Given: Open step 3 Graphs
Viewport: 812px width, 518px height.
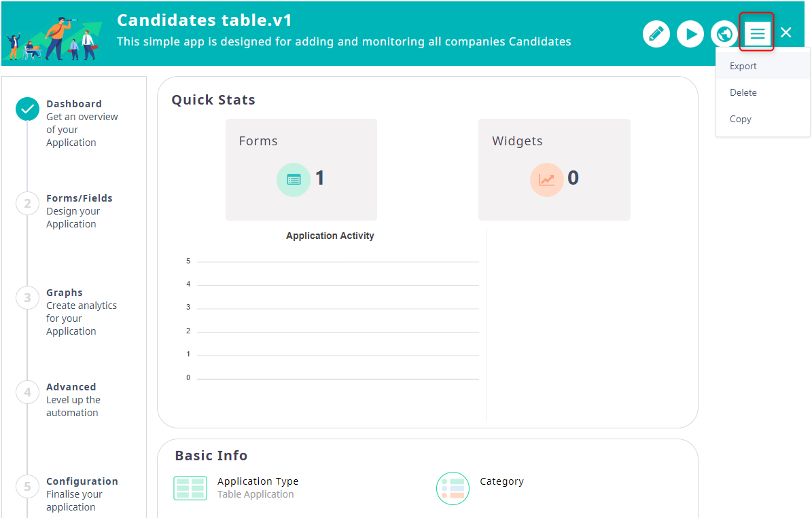Looking at the screenshot, I should coord(28,297).
